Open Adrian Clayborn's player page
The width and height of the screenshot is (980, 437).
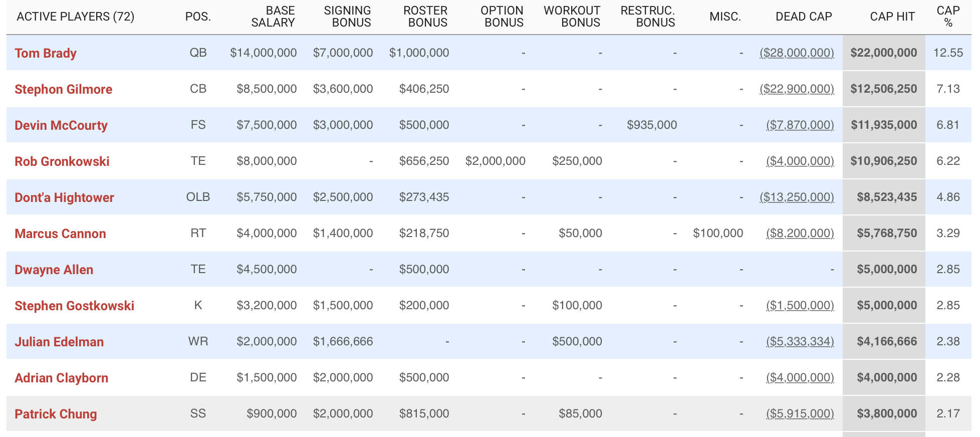[61, 378]
